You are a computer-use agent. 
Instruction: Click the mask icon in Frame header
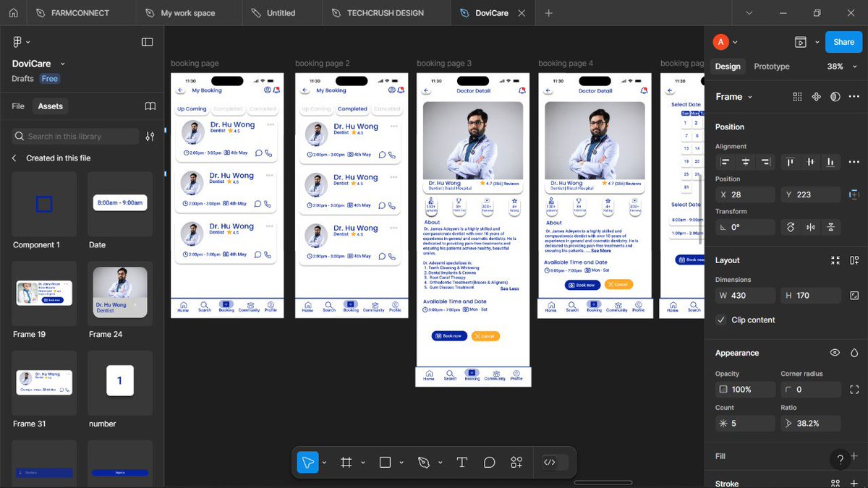click(x=835, y=97)
